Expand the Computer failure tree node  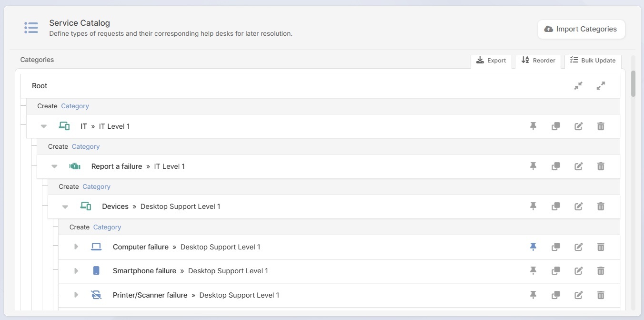tap(76, 247)
